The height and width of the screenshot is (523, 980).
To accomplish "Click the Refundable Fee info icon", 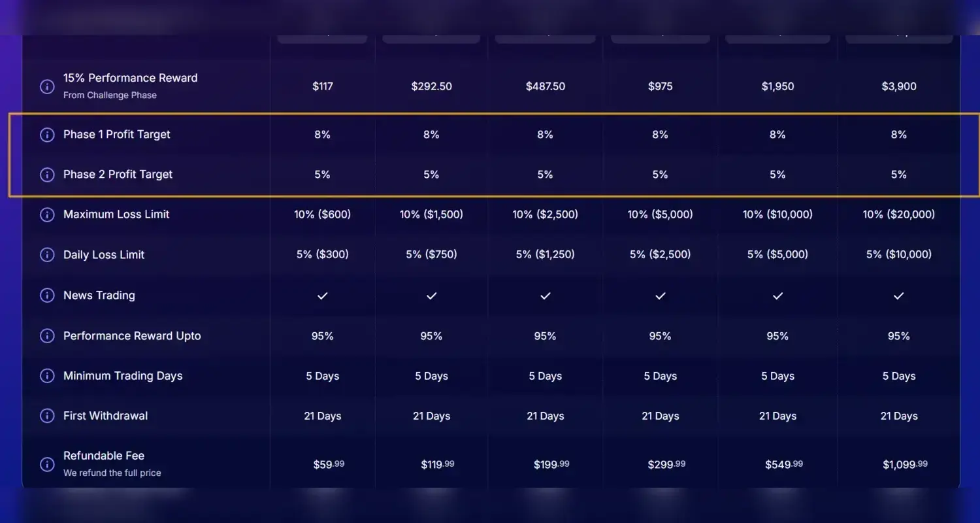I will coord(47,464).
